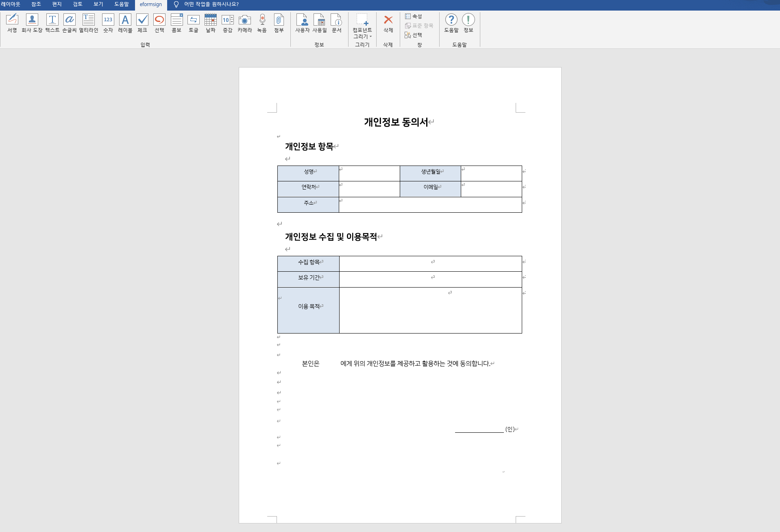
Task: Switch to the 보기 ribbon tab
Action: point(98,4)
